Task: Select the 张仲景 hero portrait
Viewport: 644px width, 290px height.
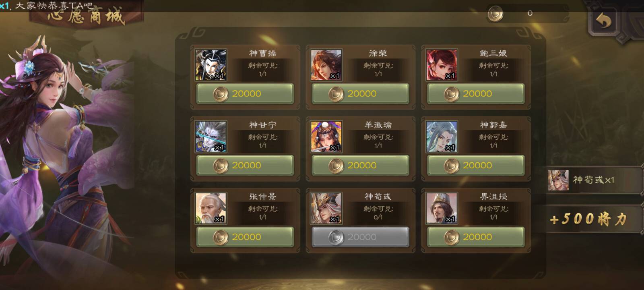Action: tap(211, 209)
